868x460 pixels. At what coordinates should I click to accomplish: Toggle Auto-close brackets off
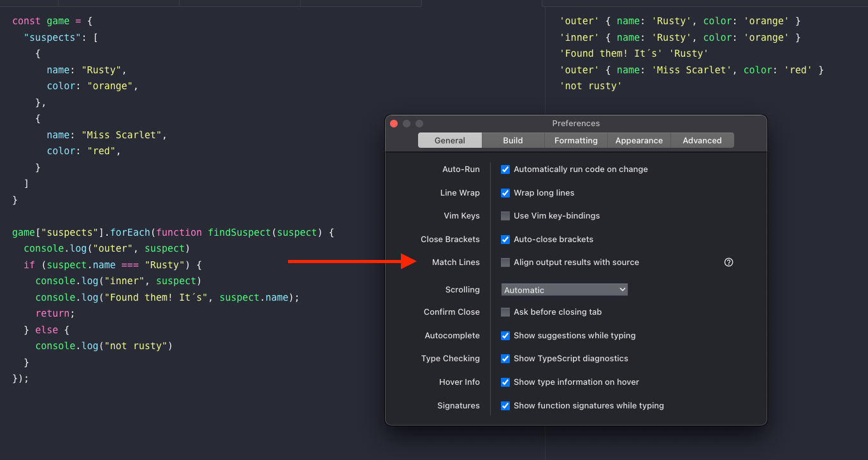point(505,239)
